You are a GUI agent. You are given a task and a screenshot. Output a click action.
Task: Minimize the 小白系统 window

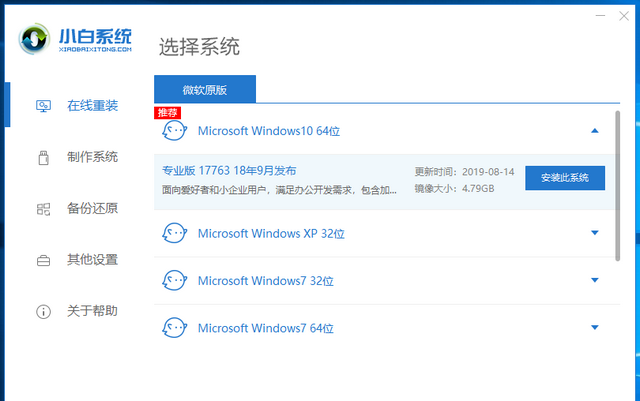(x=600, y=16)
